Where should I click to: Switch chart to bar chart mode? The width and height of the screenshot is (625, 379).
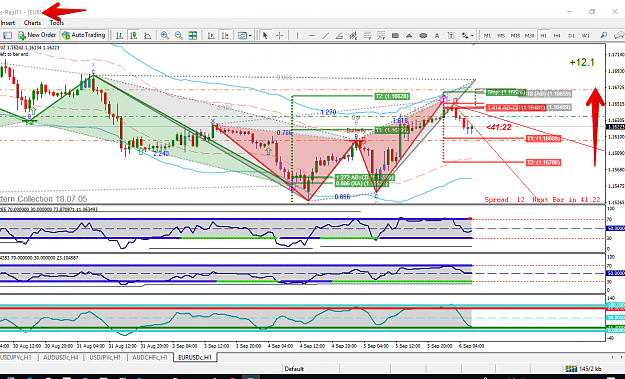119,35
